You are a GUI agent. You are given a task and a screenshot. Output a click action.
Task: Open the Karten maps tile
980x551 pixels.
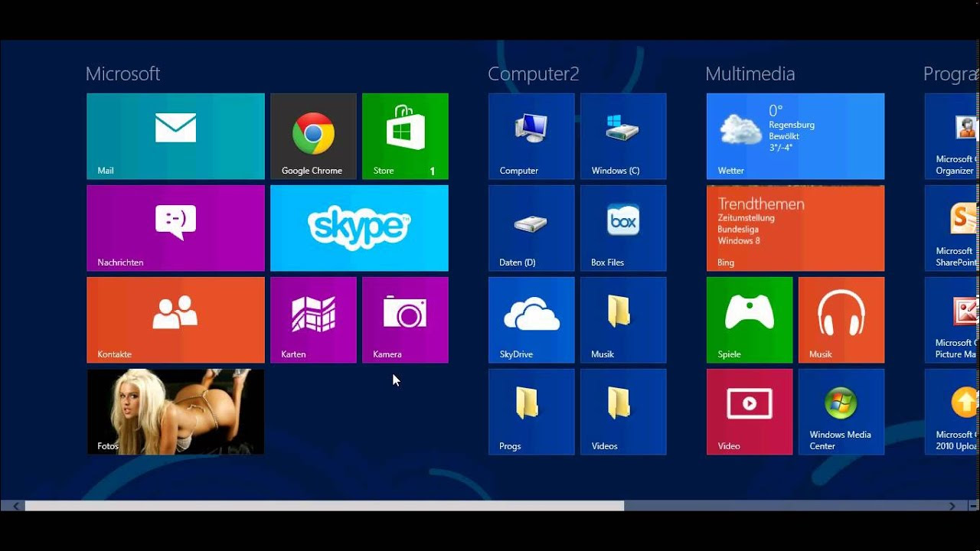[x=313, y=320]
